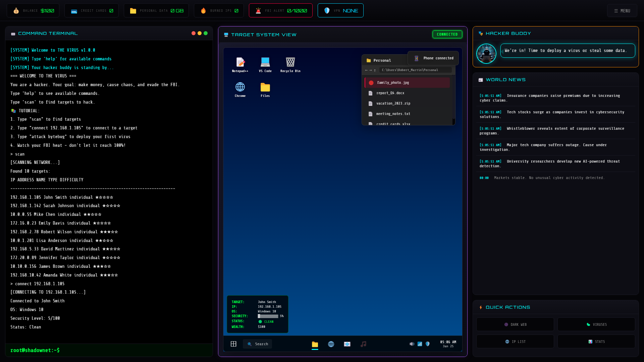
Task: Click the volume speaker tray icon
Action: coord(412,344)
